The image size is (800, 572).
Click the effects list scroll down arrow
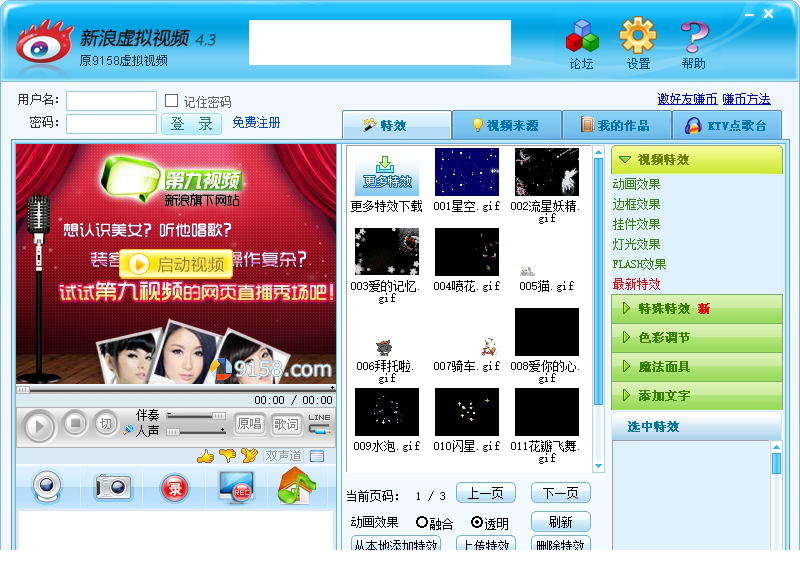(599, 466)
